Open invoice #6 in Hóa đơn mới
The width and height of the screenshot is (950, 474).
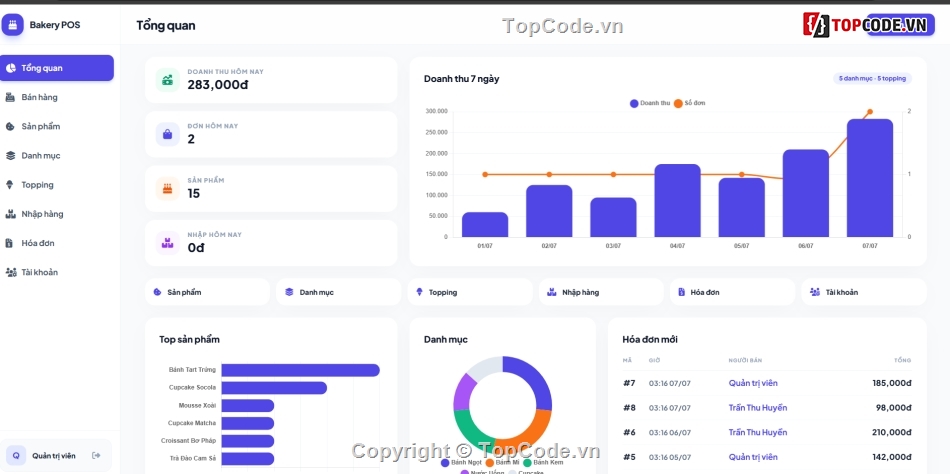[x=767, y=432]
